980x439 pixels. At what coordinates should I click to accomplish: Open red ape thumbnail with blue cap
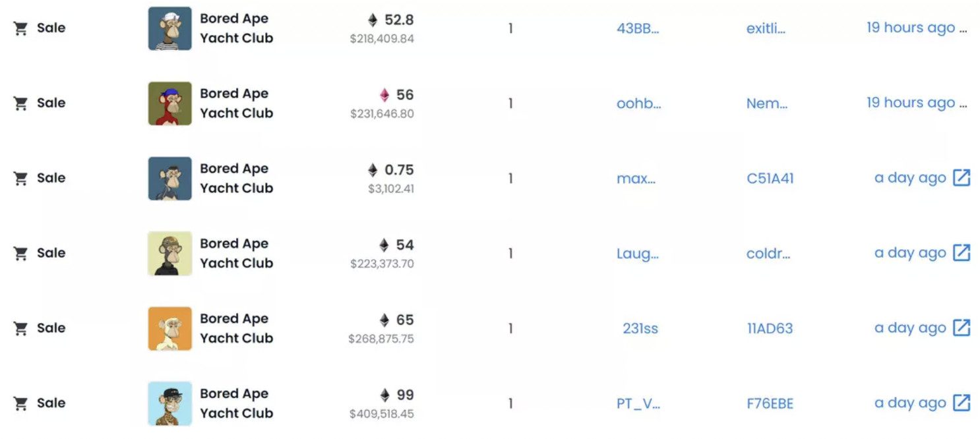pos(169,103)
